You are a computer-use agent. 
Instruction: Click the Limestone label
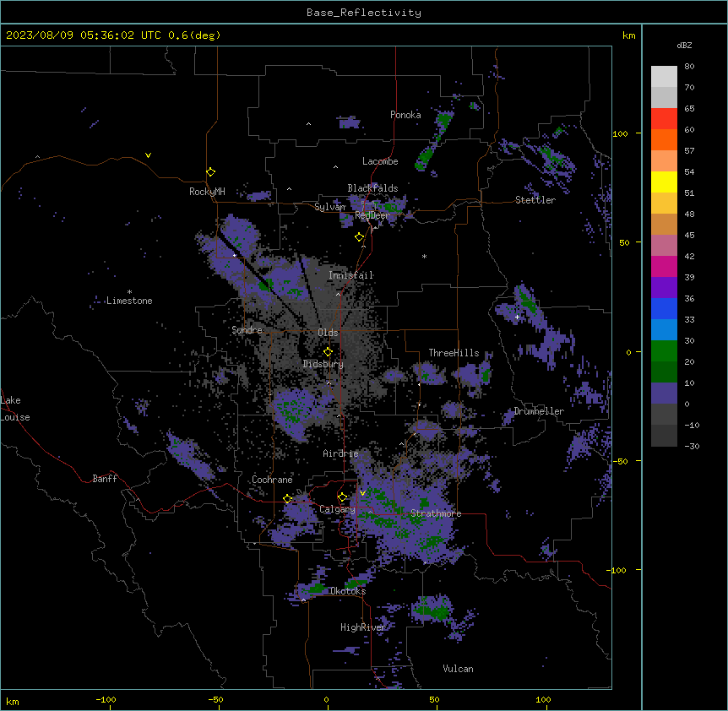pyautogui.click(x=129, y=301)
